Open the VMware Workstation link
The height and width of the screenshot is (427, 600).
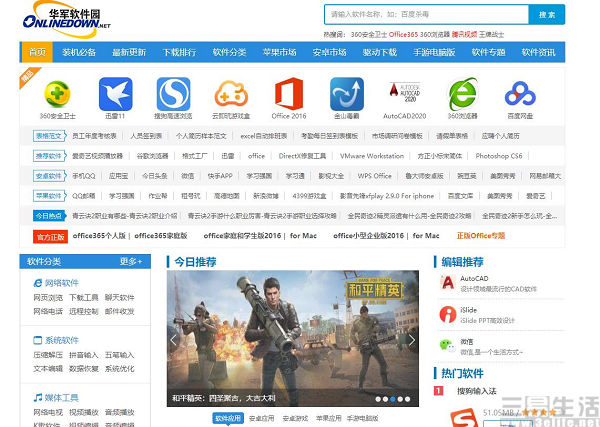click(372, 156)
